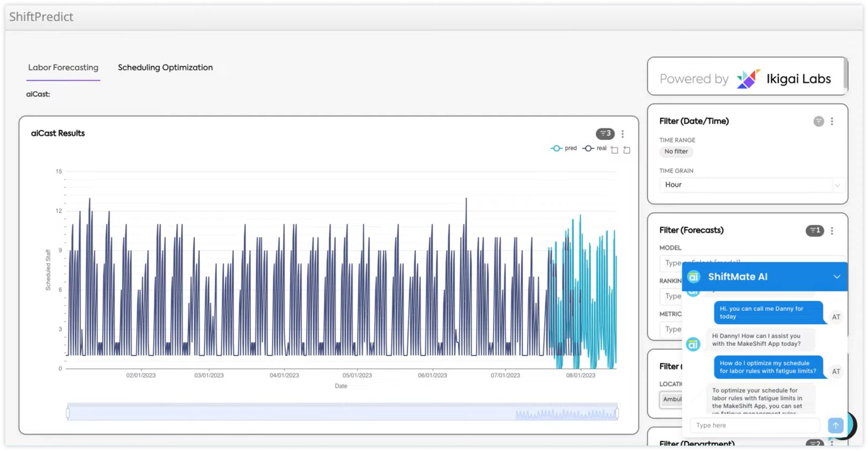
Task: Click the ShiftMate AI header logo
Action: click(x=694, y=277)
